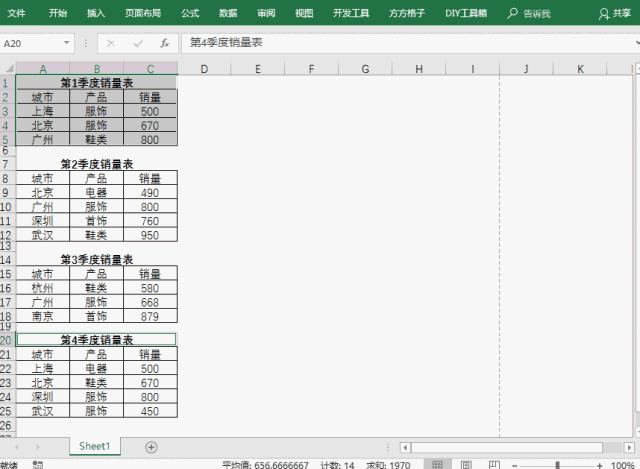This screenshot has width=640, height=469.
Task: Open the 公式 ribbon tab
Action: pyautogui.click(x=190, y=13)
